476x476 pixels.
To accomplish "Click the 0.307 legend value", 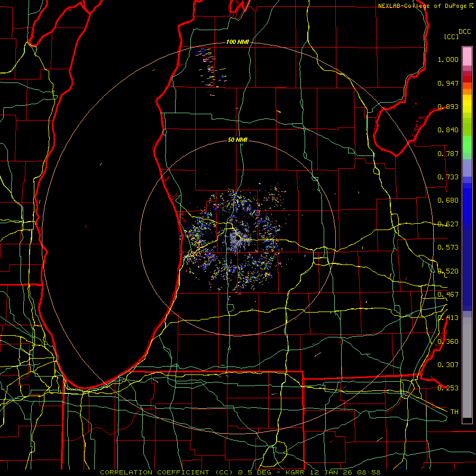I will [448, 364].
